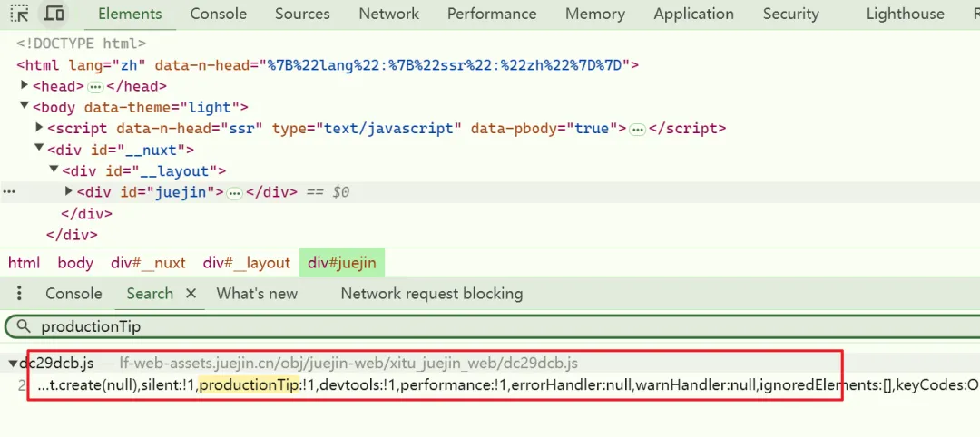Select the drawer Search tab
The image size is (980, 437).
point(150,294)
